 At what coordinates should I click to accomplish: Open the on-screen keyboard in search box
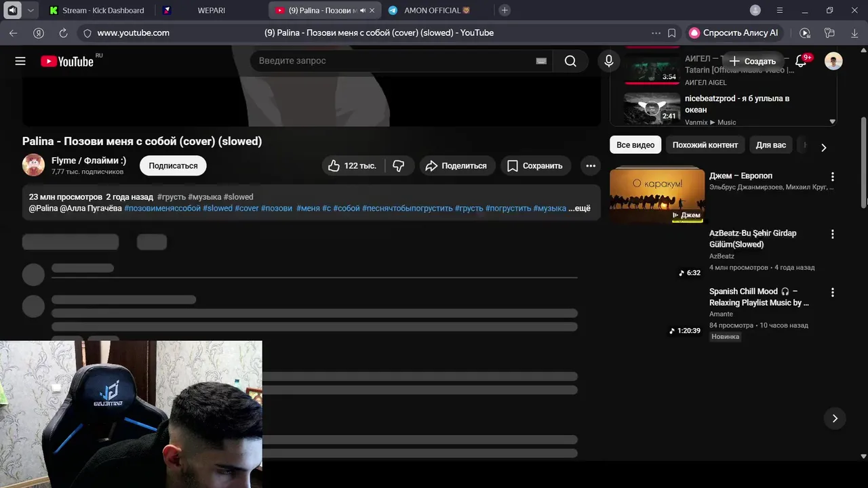coord(541,61)
